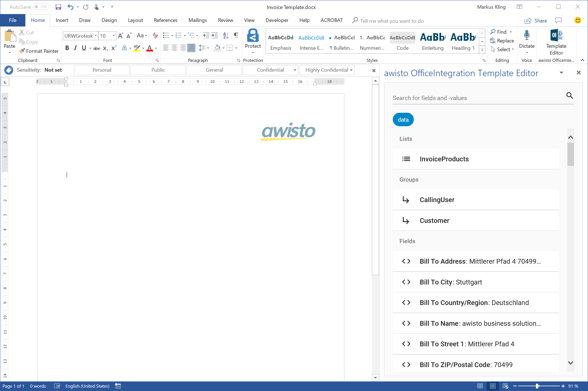Click the red font color swatch
The height and width of the screenshot is (391, 588).
tap(150, 48)
